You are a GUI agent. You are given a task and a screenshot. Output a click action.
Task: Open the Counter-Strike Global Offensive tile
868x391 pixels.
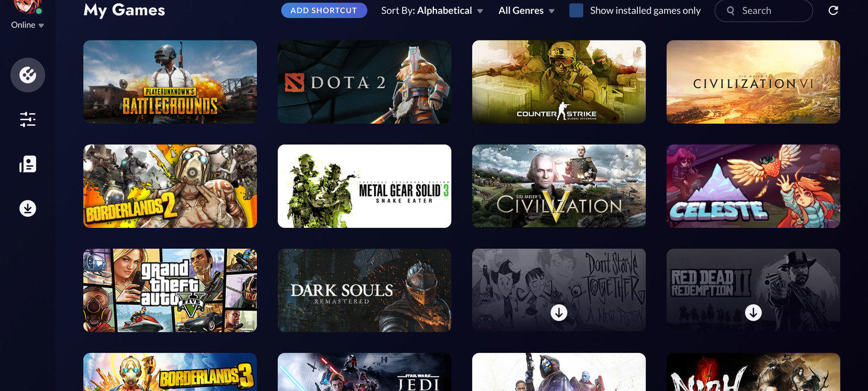[x=559, y=82]
